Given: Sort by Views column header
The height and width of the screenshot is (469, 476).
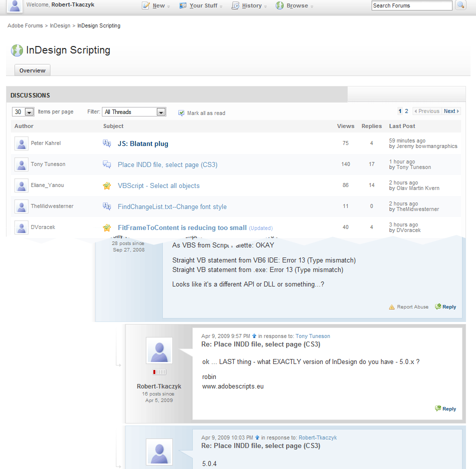Looking at the screenshot, I should pos(346,126).
